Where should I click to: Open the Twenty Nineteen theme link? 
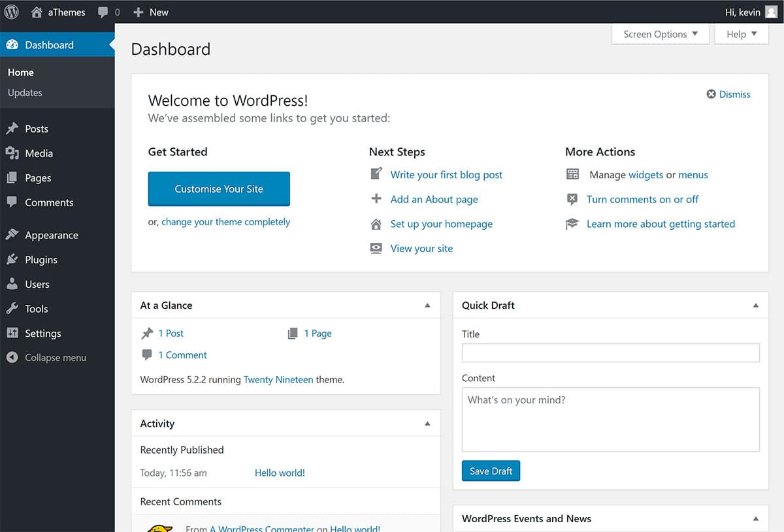[x=278, y=379]
